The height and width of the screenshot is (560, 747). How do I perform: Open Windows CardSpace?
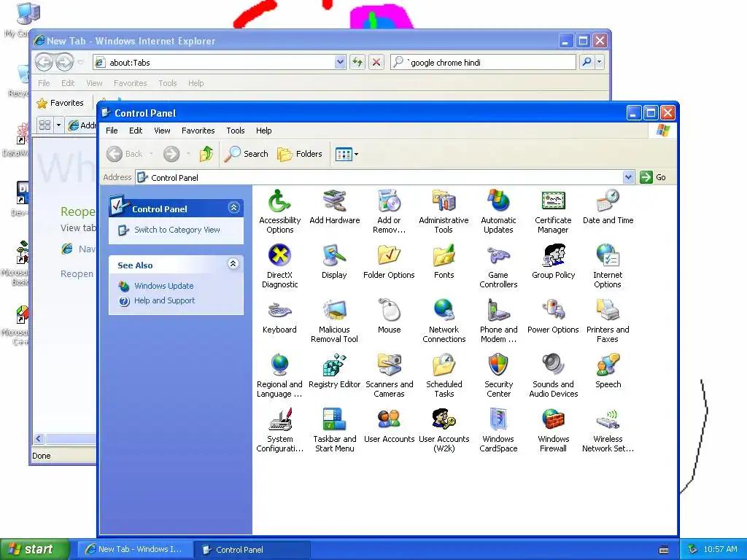(498, 430)
